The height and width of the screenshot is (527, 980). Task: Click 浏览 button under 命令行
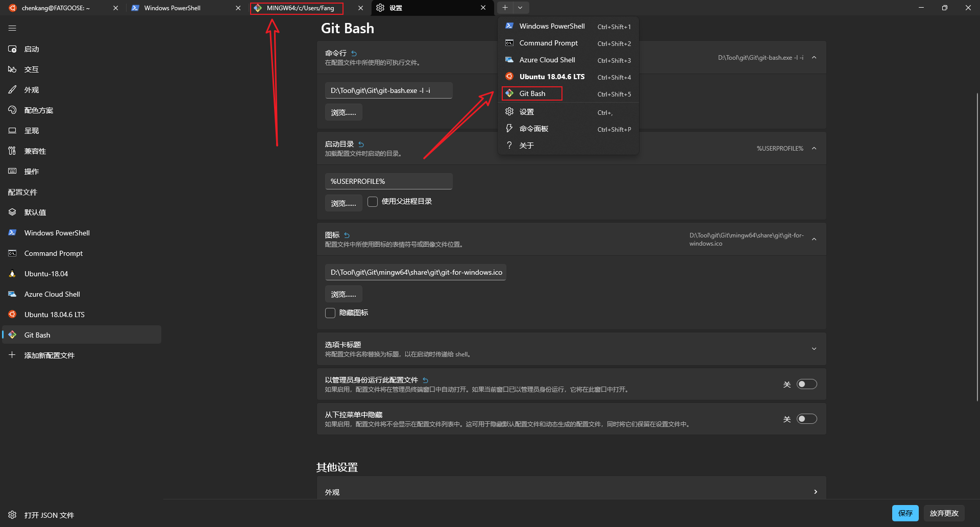coord(344,112)
